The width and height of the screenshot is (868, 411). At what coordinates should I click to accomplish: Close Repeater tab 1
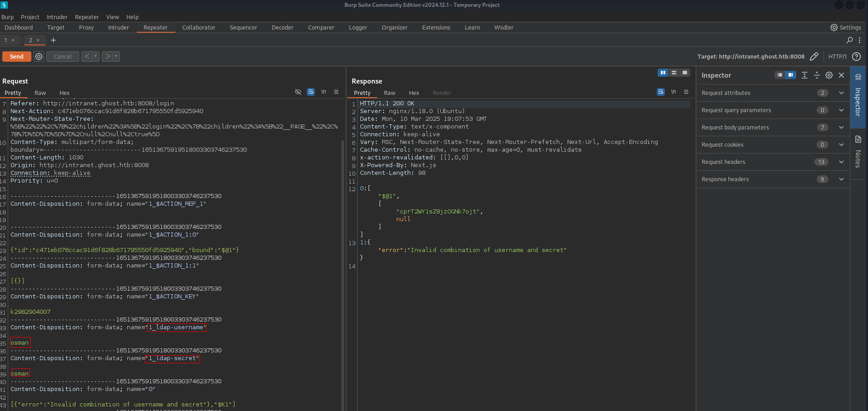coord(13,40)
